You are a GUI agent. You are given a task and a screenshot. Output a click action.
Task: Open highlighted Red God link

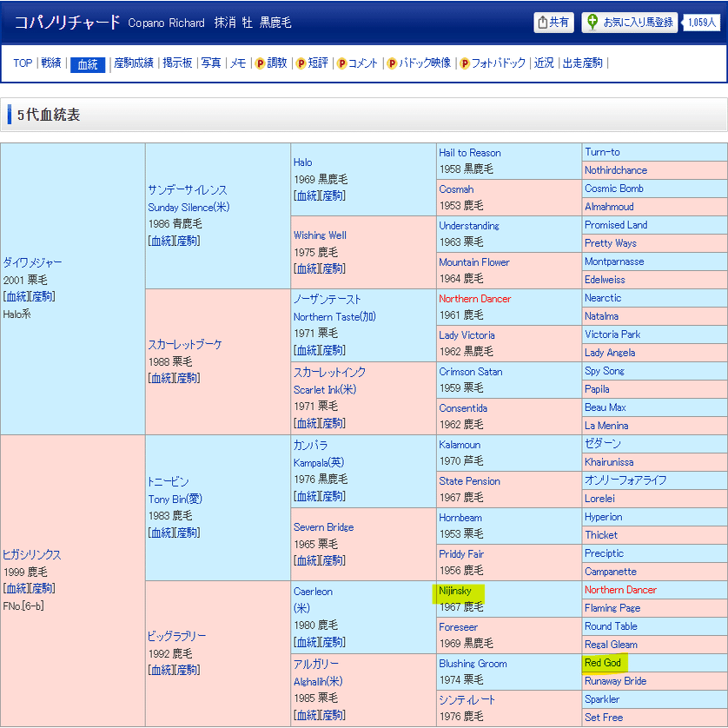(603, 663)
